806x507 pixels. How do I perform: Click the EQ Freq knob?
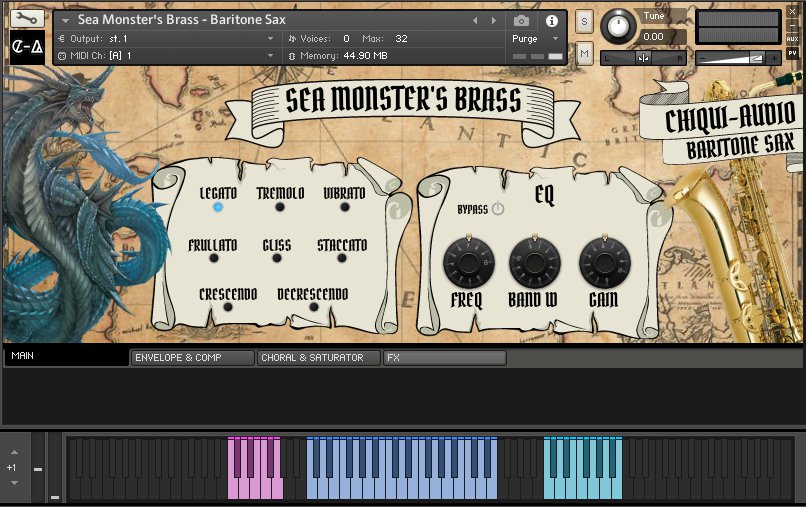[465, 264]
